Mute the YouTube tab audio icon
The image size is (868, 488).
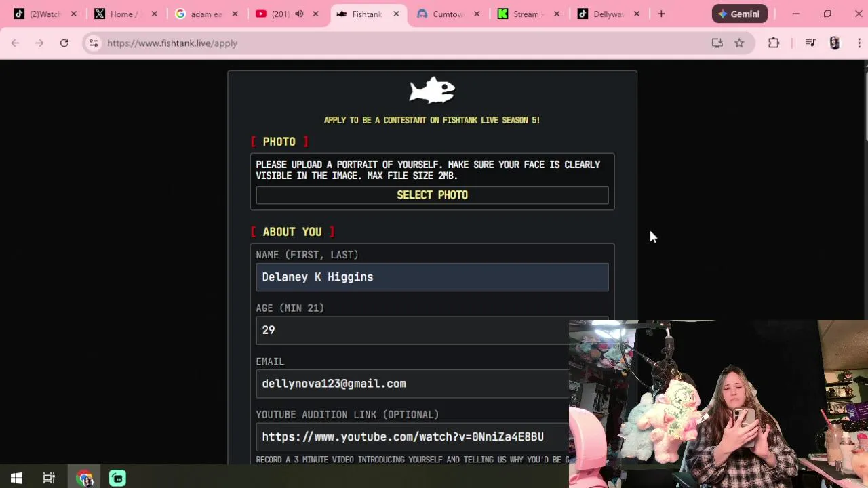click(x=299, y=14)
